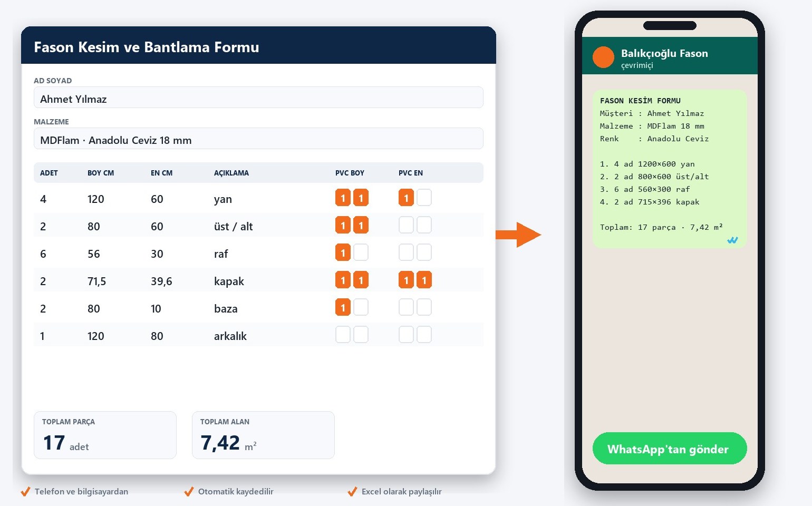812x506 pixels.
Task: Uncheck the active PVC BOY box in raf row
Action: tap(343, 252)
